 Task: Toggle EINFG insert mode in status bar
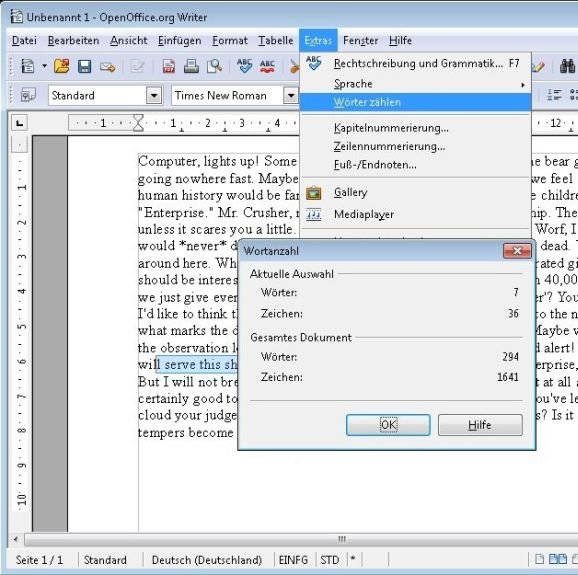click(293, 560)
